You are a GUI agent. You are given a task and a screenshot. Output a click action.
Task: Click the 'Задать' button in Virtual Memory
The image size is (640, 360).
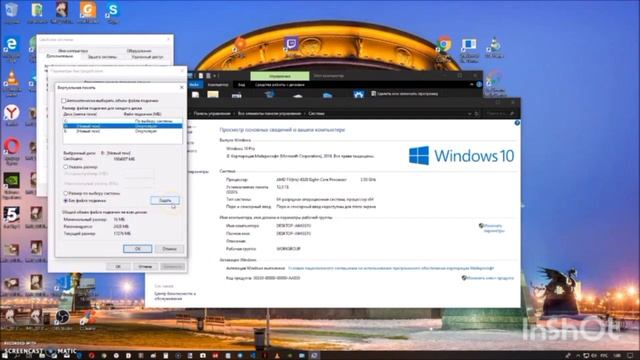click(164, 200)
